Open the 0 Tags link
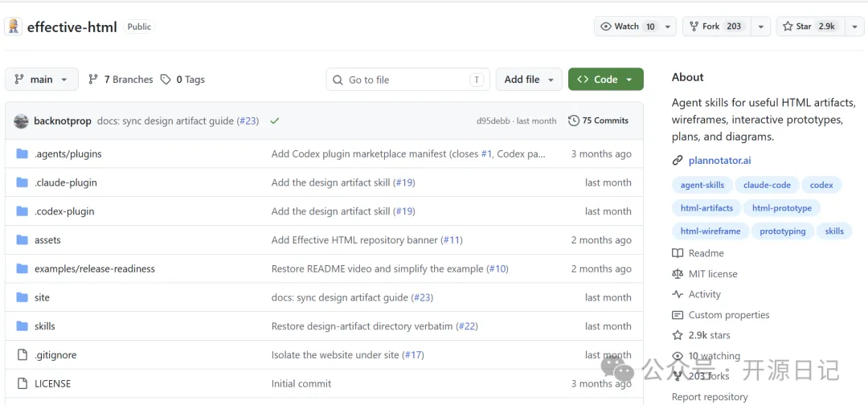 (x=182, y=80)
